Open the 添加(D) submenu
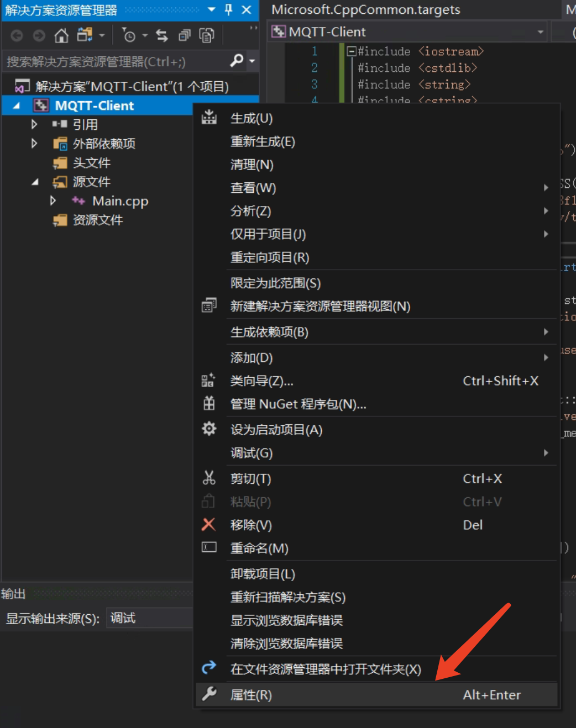 (376, 357)
